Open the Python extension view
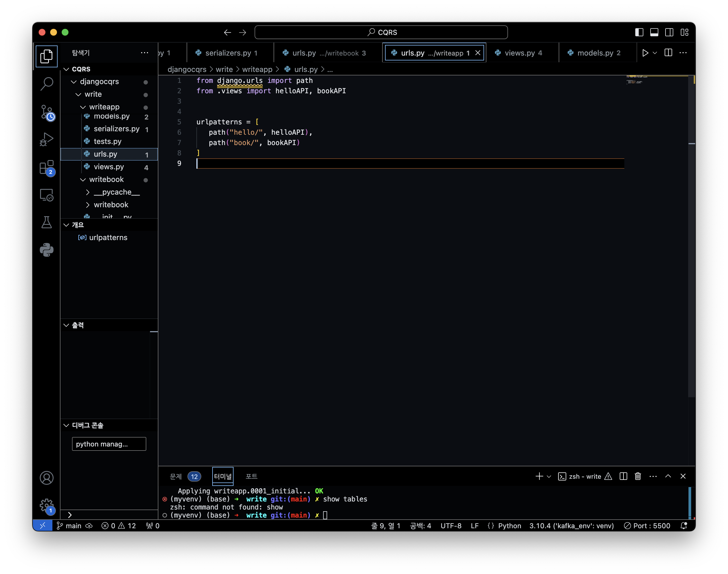 point(47,250)
